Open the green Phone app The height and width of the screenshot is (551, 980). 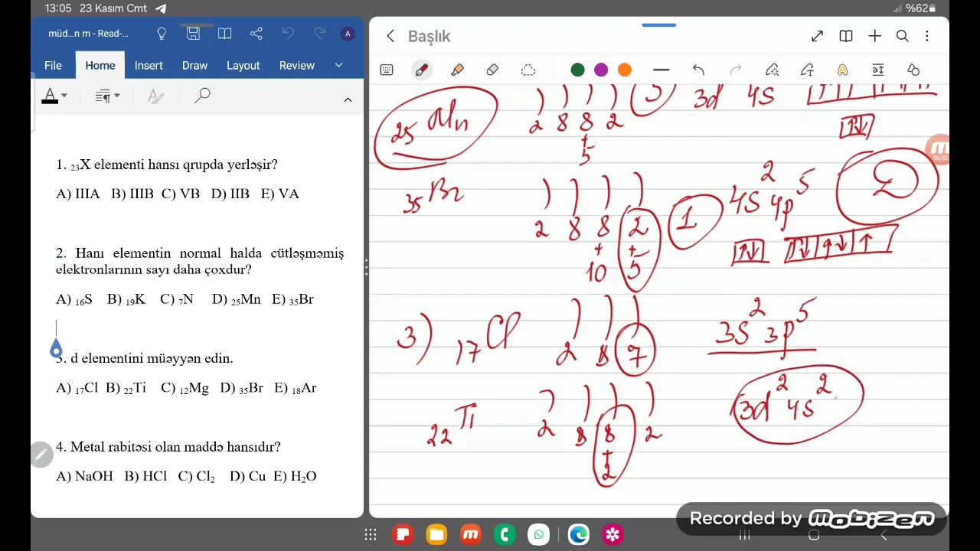coord(505,534)
